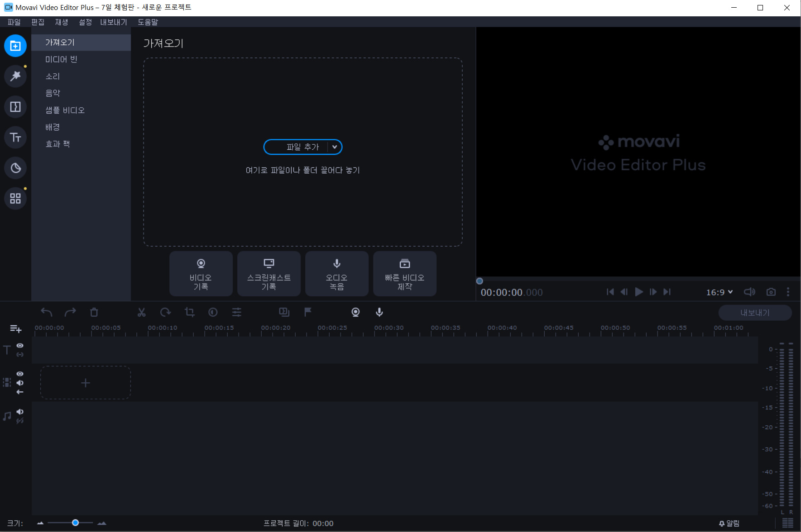
Task: Click the Redo arrow in timeline toolbar
Action: 70,312
